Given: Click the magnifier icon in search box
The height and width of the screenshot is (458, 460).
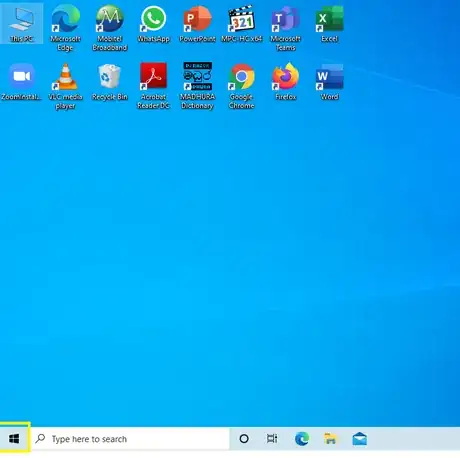Looking at the screenshot, I should coord(40,438).
